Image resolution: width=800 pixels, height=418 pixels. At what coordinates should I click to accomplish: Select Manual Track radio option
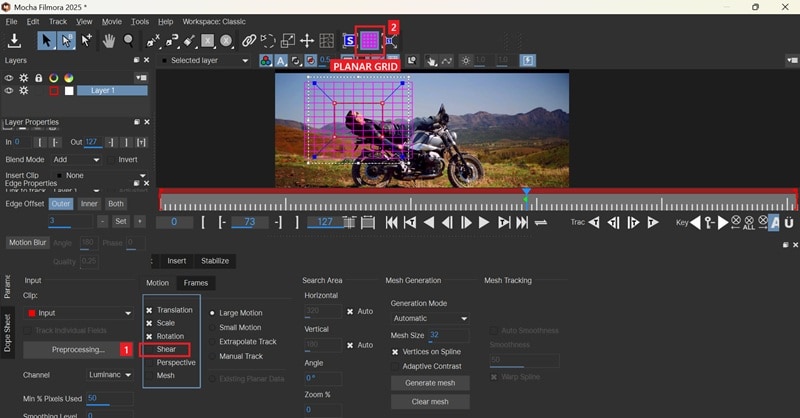pyautogui.click(x=212, y=356)
